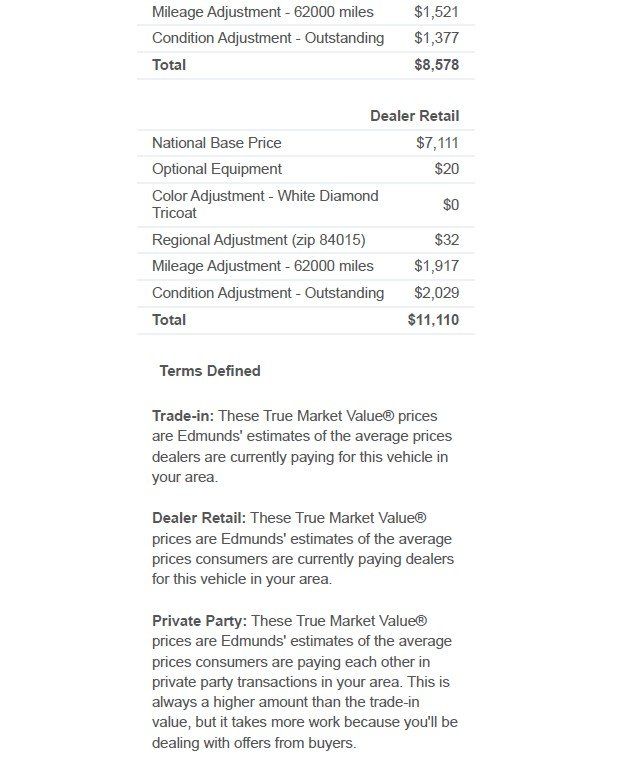Click the $1,521 mileage adjustment value
637x757 pixels.
pyautogui.click(x=436, y=12)
